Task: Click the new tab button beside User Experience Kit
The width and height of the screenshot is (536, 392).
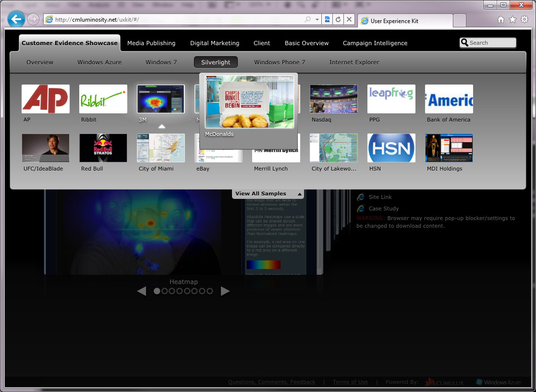Action: 460,21
